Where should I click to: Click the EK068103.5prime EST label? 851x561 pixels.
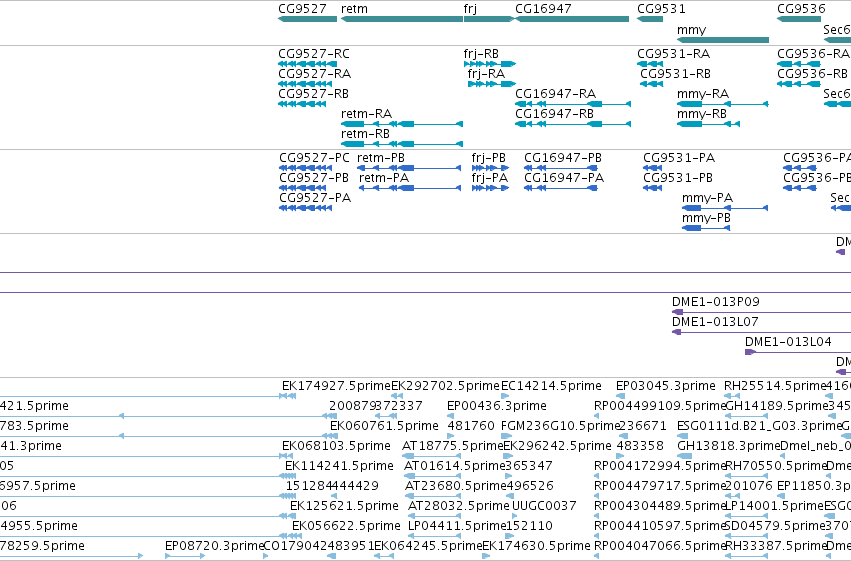(x=336, y=446)
